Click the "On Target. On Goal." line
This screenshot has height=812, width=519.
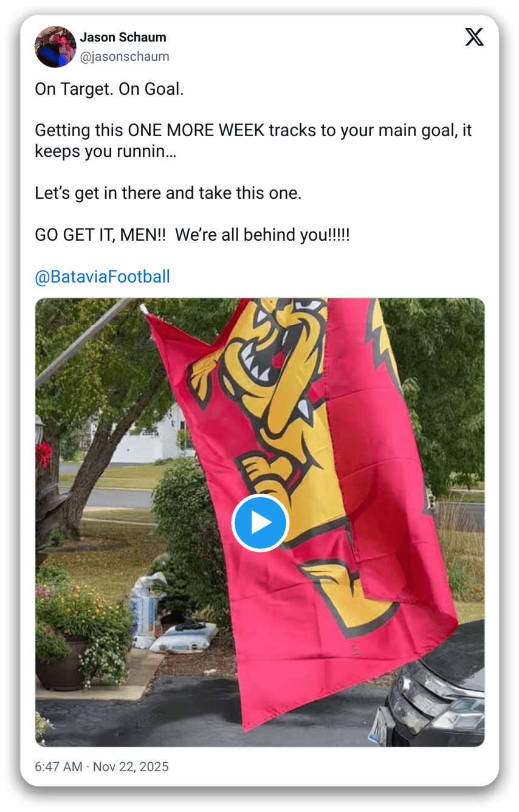[x=109, y=89]
